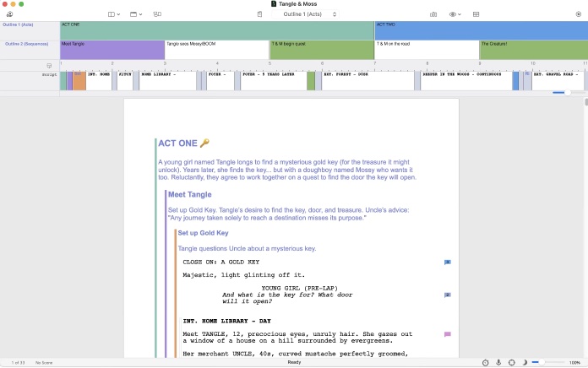This screenshot has height=368, width=588.
Task: Click the pink flag beside Meet TANGLE paragraph
Action: [447, 334]
